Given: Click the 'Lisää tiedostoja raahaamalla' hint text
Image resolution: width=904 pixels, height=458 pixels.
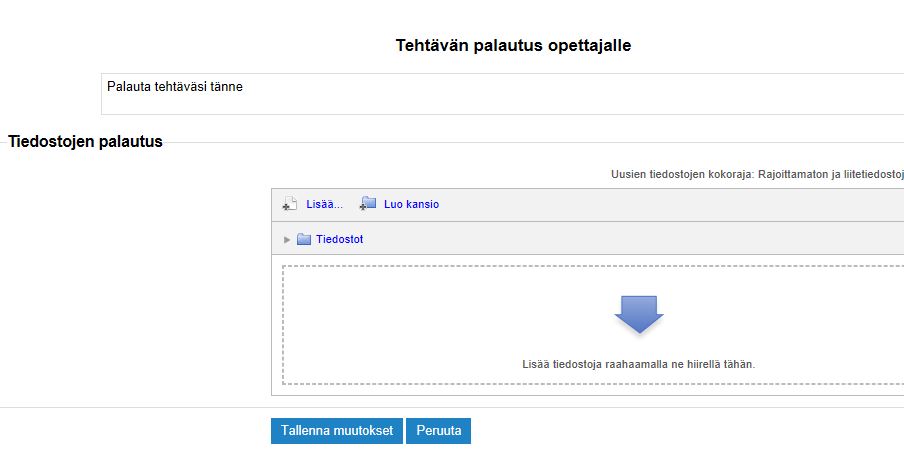Looking at the screenshot, I should 638,364.
